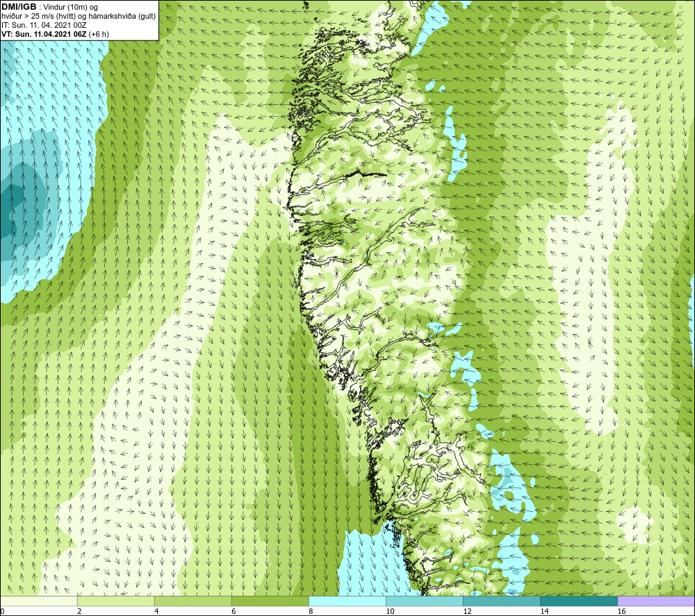Click the purple swatch above 16 m/s

pos(655,601)
